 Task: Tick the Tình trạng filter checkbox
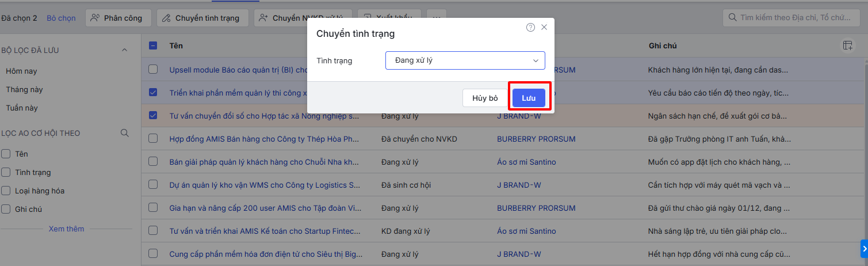pyautogui.click(x=6, y=172)
